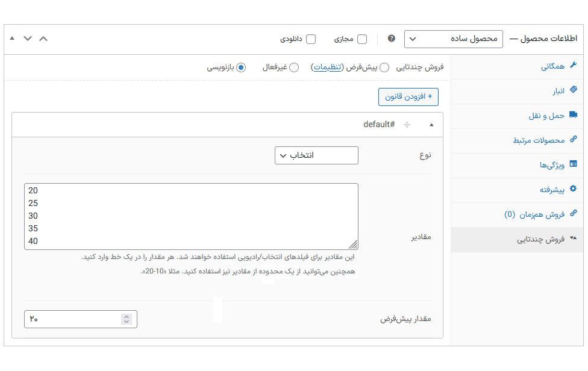Image resolution: width=588 pixels, height=371 pixels.
Task: Select the غیرفعال radio button
Action: (x=294, y=67)
